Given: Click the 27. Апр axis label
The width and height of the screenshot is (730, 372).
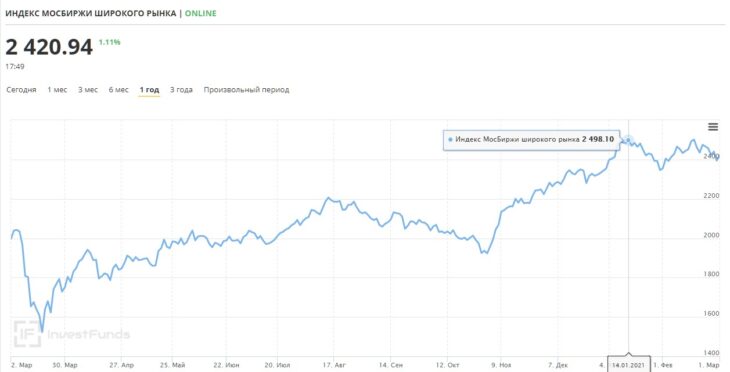Looking at the screenshot, I should click(122, 365).
